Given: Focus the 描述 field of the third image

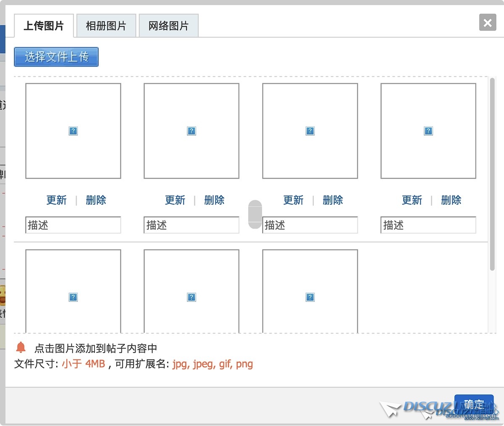Looking at the screenshot, I should (310, 225).
